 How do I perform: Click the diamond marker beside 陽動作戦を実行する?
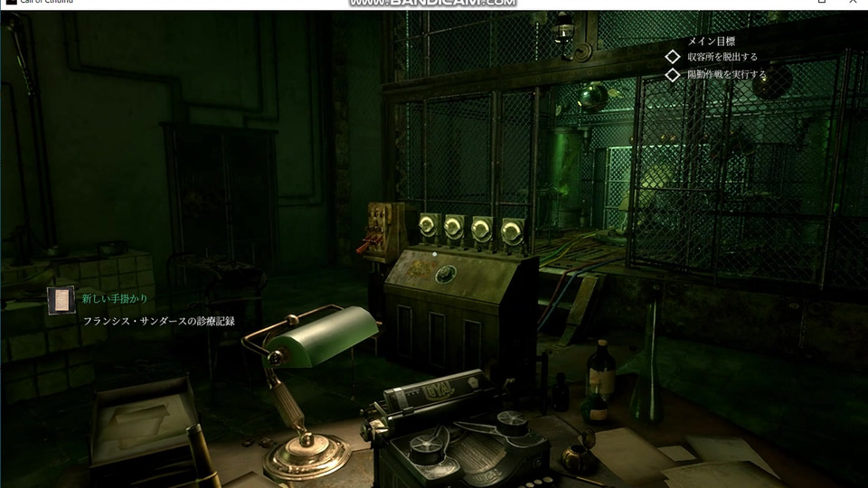673,75
